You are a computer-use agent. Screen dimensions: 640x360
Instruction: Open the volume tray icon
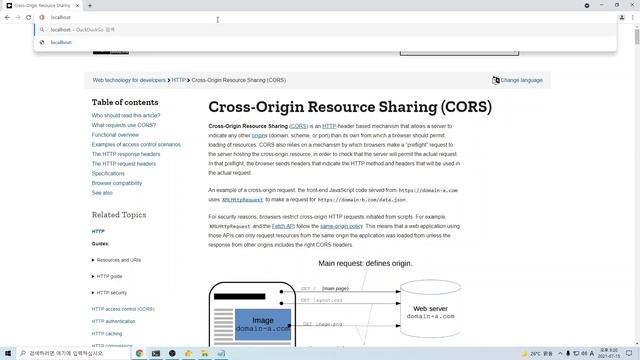(584, 353)
